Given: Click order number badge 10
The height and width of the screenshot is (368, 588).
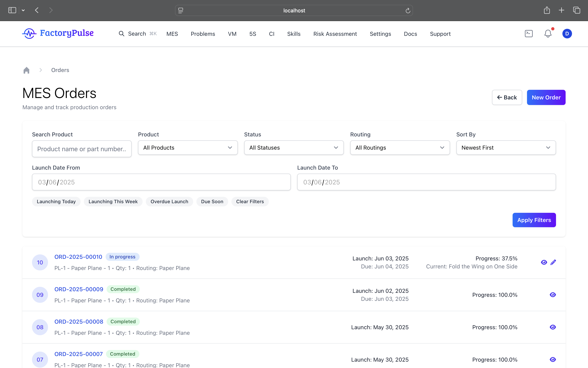Looking at the screenshot, I should pos(40,262).
